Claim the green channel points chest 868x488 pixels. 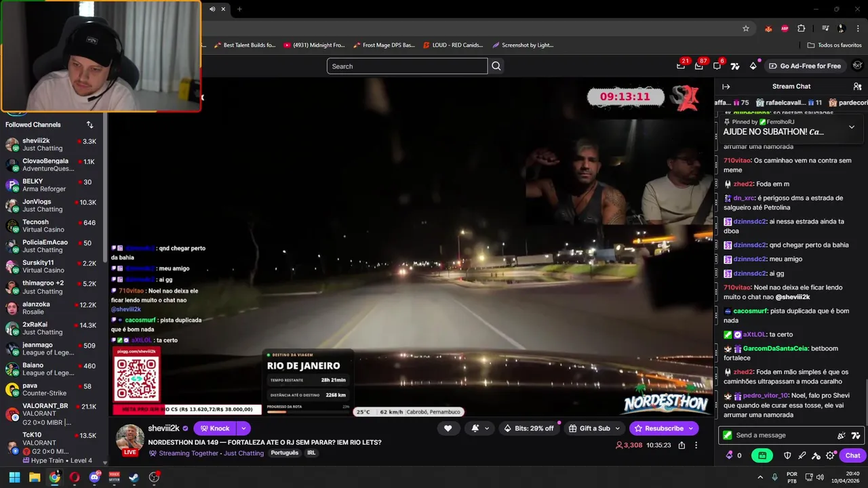coord(762,455)
